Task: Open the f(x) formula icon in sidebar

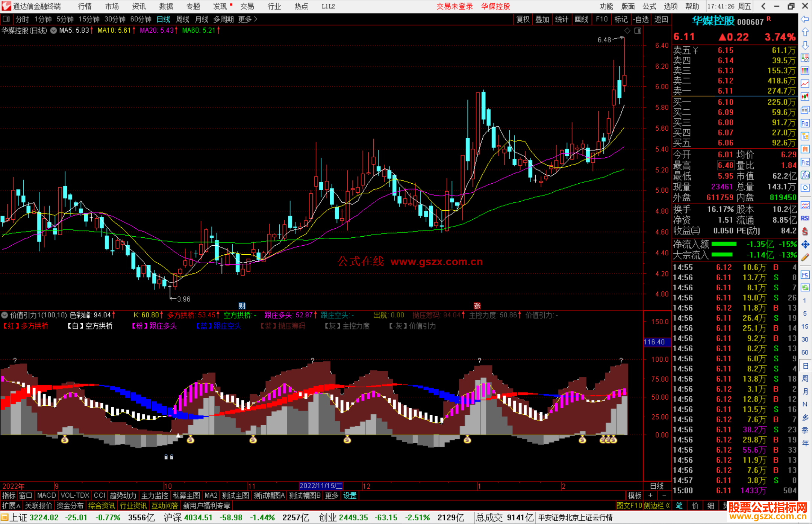Action: [805, 175]
